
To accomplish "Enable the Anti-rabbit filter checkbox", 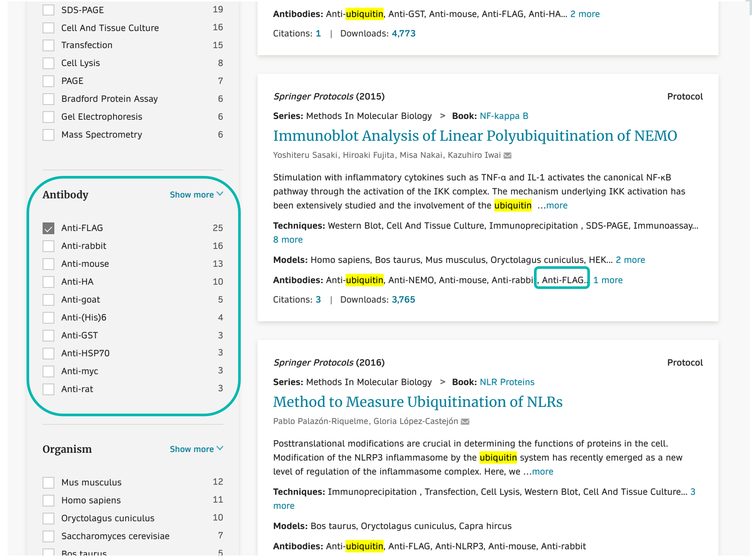I will (x=48, y=246).
